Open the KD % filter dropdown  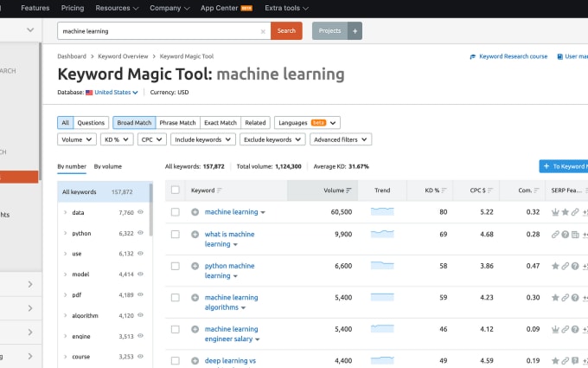tap(117, 139)
